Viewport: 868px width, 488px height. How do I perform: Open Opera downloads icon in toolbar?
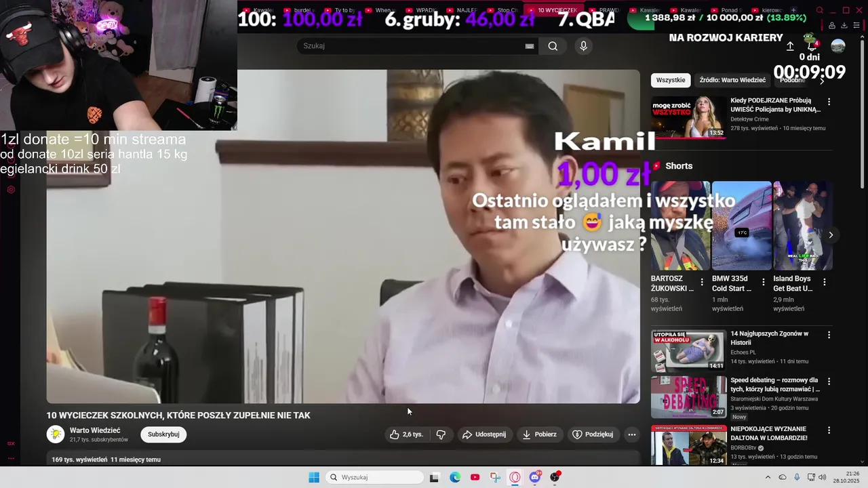click(x=844, y=26)
